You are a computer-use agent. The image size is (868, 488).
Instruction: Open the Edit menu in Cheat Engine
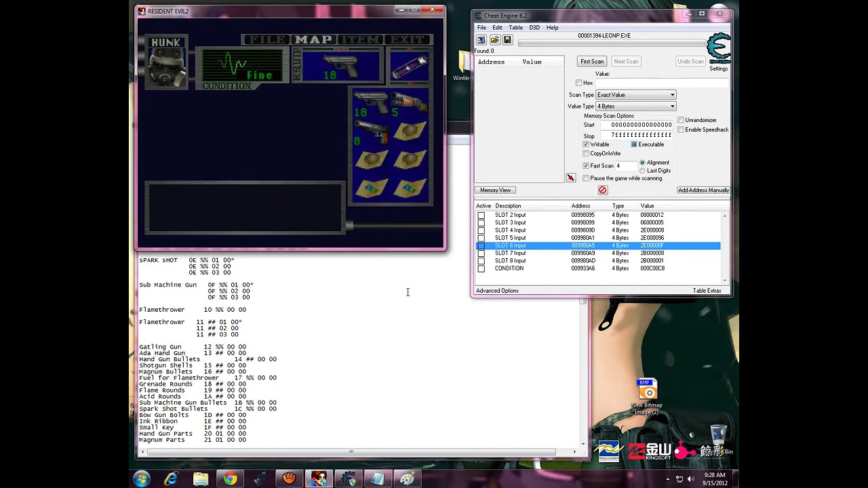(x=498, y=28)
